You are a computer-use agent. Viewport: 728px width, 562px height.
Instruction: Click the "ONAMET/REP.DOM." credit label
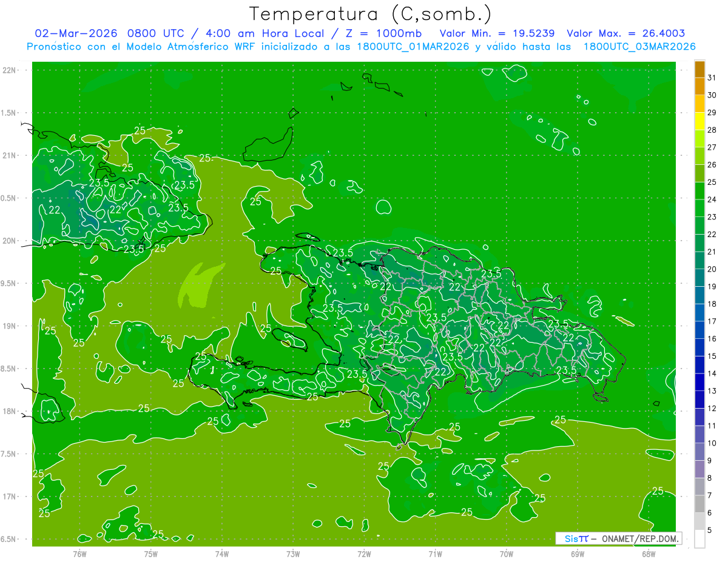coord(639,538)
